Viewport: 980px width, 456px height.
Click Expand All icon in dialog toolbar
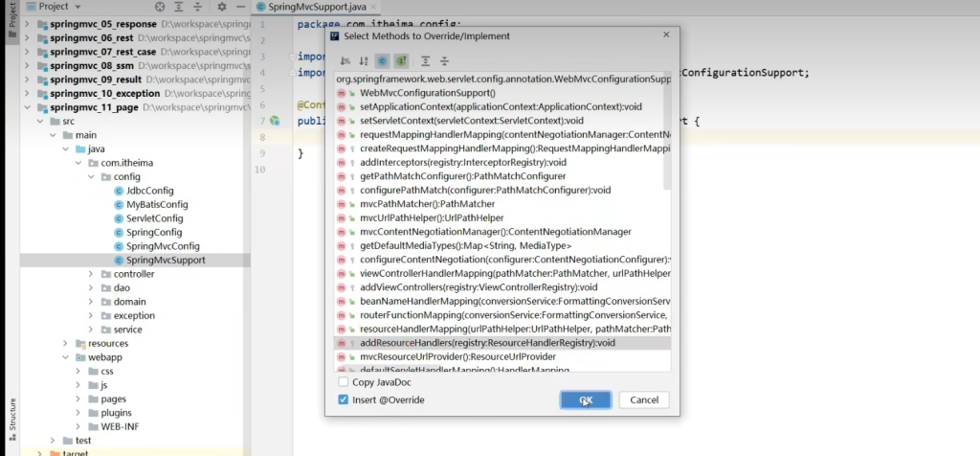pyautogui.click(x=426, y=61)
